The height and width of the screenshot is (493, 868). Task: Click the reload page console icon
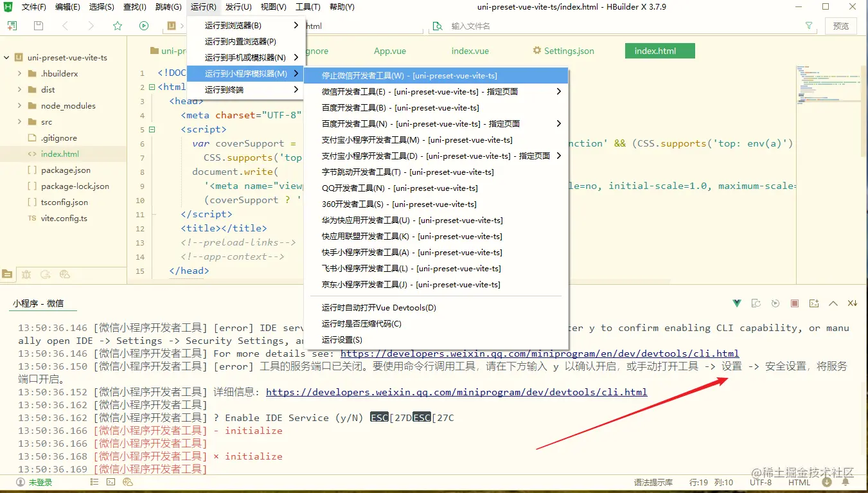click(756, 303)
